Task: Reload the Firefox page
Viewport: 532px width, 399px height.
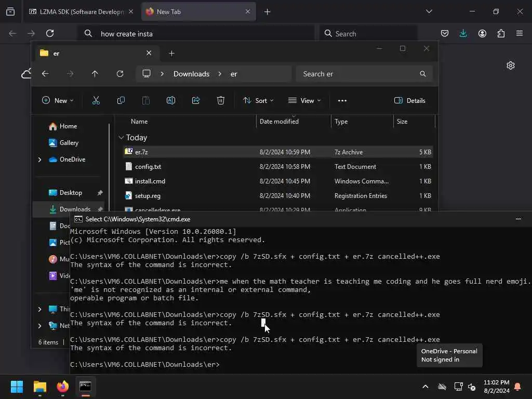Action: click(x=50, y=33)
